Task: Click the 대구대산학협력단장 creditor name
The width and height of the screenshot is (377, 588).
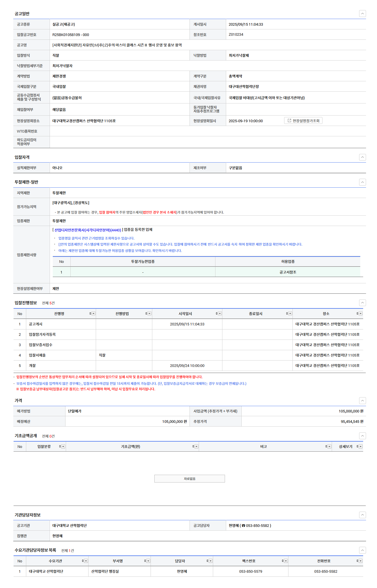Action: point(244,86)
